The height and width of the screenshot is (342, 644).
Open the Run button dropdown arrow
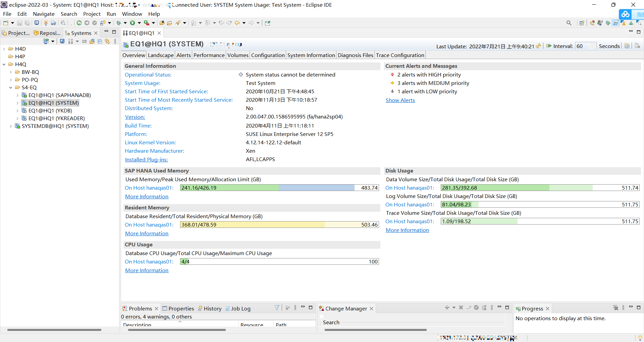[139, 23]
